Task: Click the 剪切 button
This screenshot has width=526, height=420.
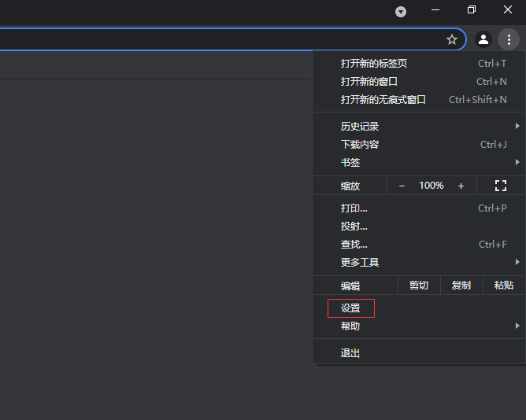Action: coord(419,286)
